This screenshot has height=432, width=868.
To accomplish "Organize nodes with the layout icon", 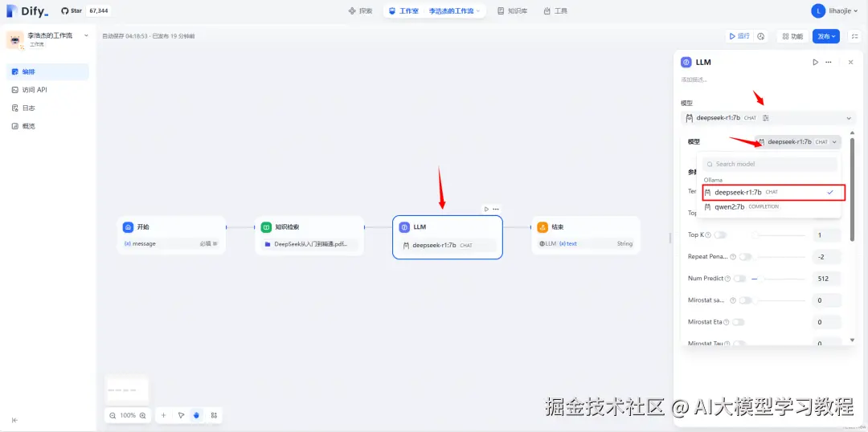I will [215, 415].
